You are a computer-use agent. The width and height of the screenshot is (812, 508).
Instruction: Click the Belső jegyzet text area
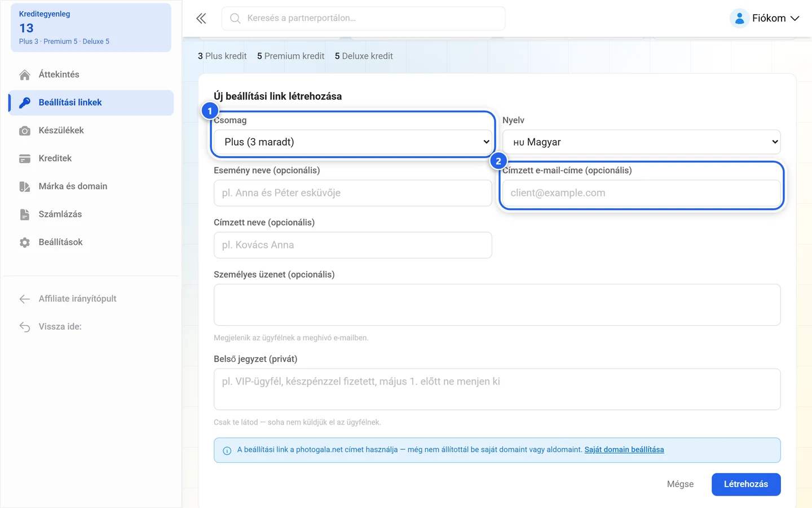coord(497,389)
